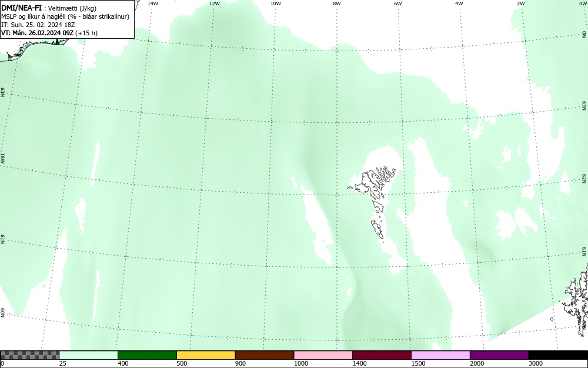The image size is (588, 368).
Task: Click the 2W longitude label
Action: [x=520, y=4]
